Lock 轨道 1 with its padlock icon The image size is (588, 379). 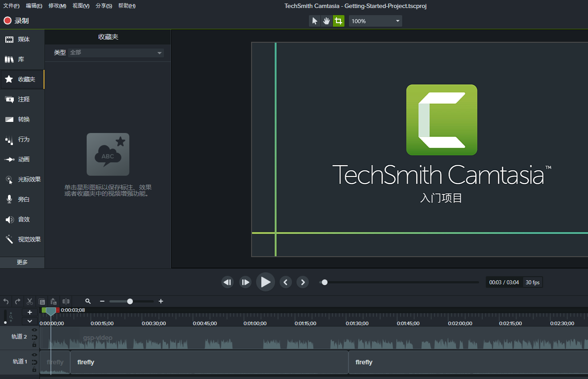34,370
